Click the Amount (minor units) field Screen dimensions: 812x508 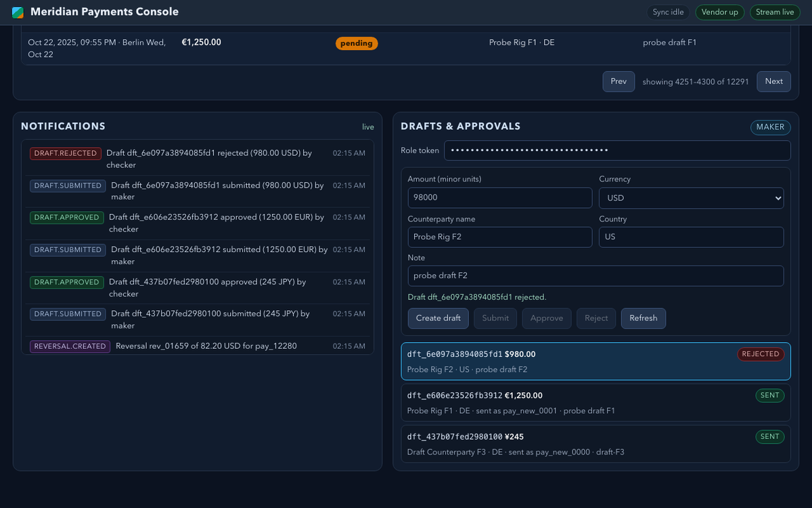500,198
